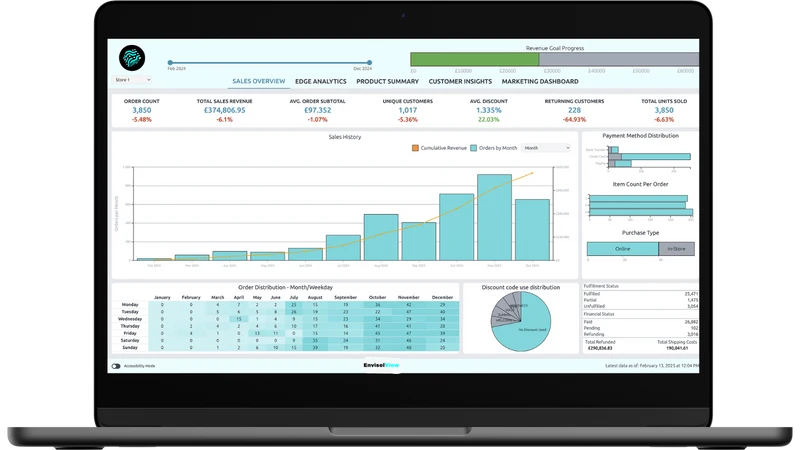Click the September column header in heatmap
Screen dimensions: 800x450
point(345,297)
